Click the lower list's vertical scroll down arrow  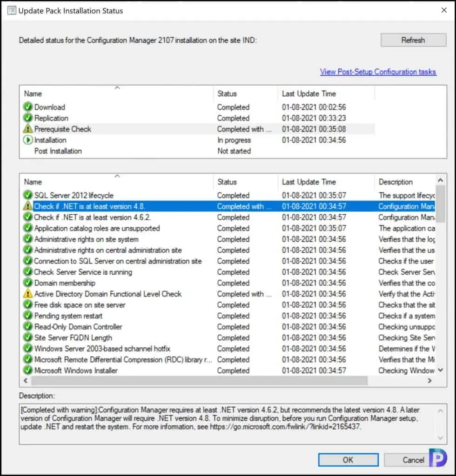(441, 370)
